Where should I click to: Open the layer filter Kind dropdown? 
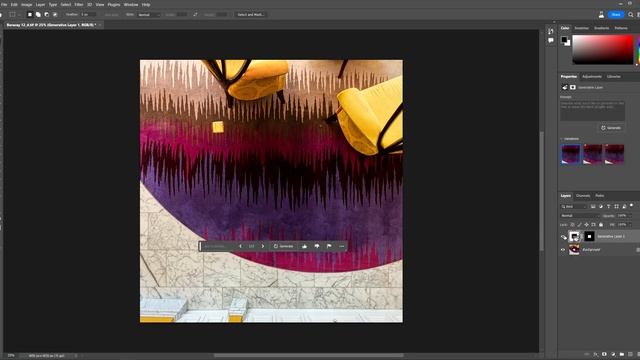tap(575, 207)
